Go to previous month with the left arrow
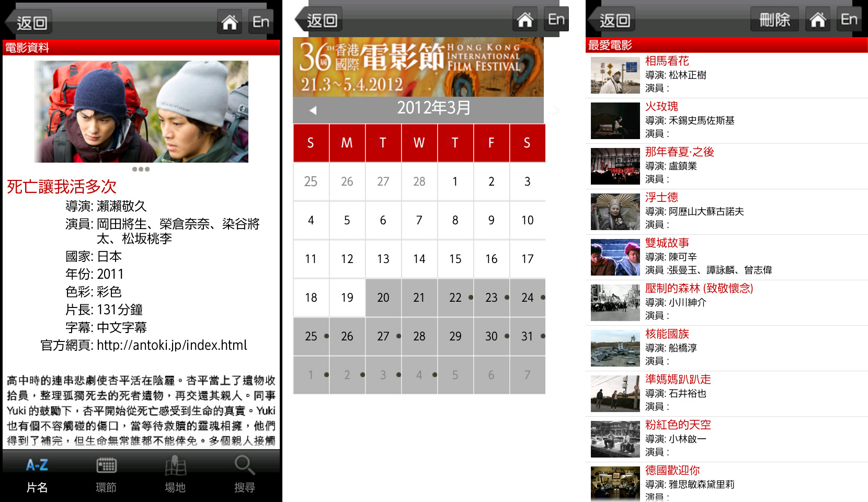This screenshot has height=502, width=868. click(x=313, y=110)
